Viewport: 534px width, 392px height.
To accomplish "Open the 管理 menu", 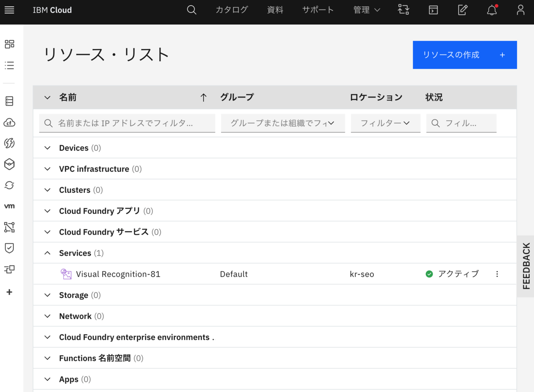I will 367,10.
